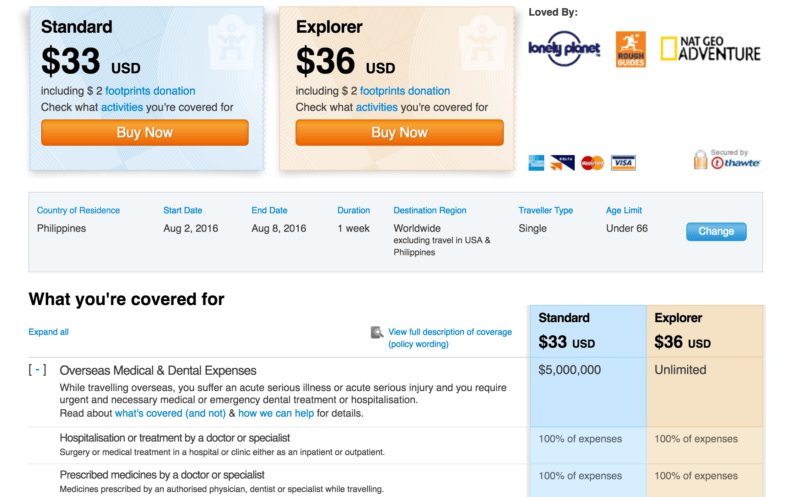Click the American Express card icon

[x=538, y=163]
